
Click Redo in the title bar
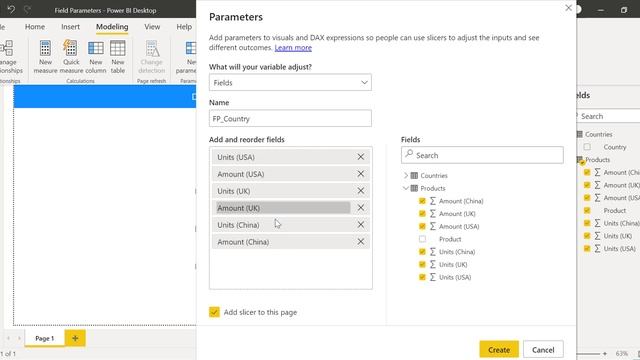point(27,9)
